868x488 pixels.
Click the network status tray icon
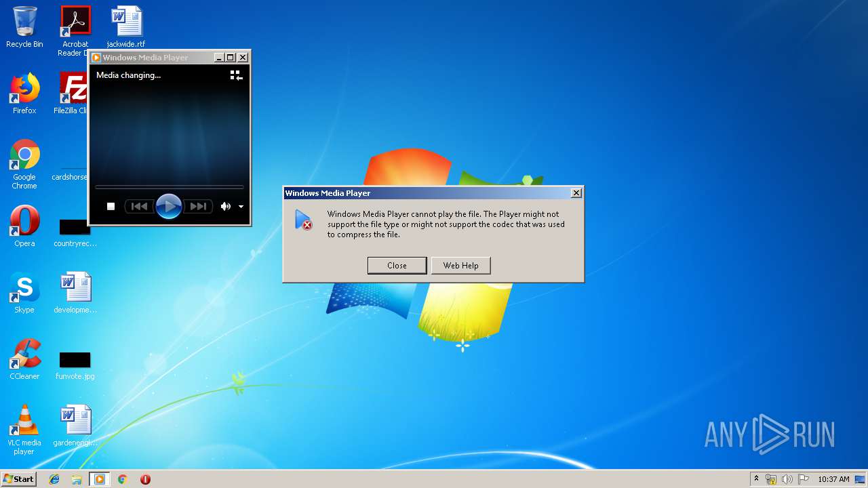coord(771,479)
